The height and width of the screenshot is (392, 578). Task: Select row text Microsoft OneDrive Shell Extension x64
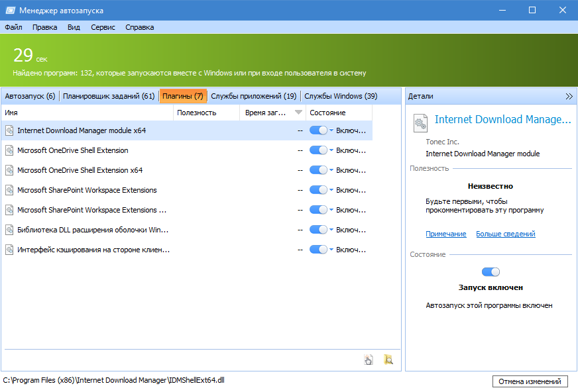(80, 170)
